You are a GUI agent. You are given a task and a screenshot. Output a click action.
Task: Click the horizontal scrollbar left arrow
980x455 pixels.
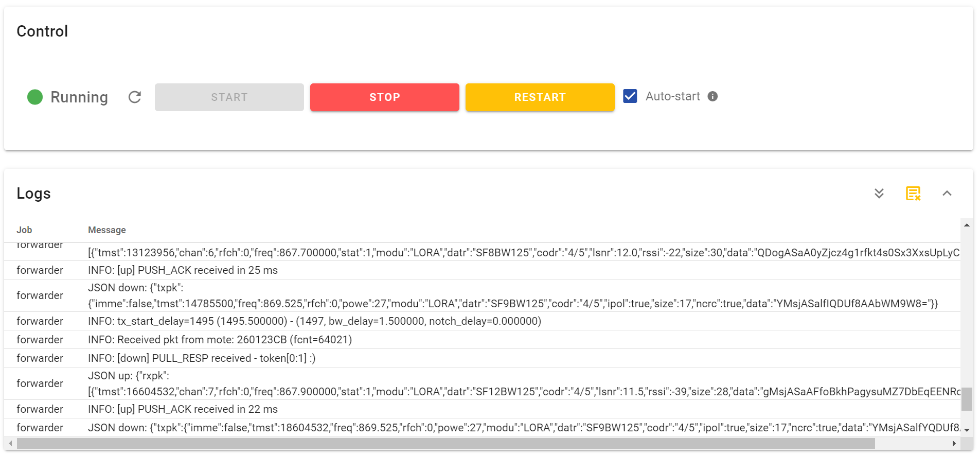coord(10,443)
